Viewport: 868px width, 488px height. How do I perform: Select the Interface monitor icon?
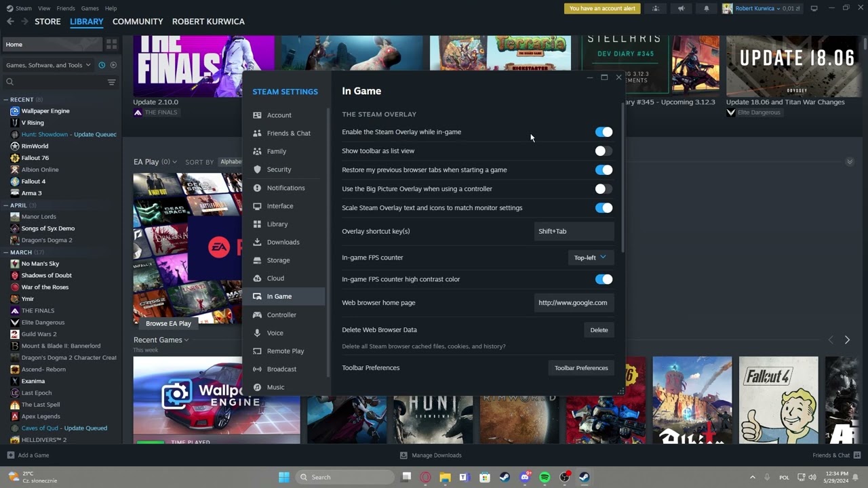click(257, 206)
